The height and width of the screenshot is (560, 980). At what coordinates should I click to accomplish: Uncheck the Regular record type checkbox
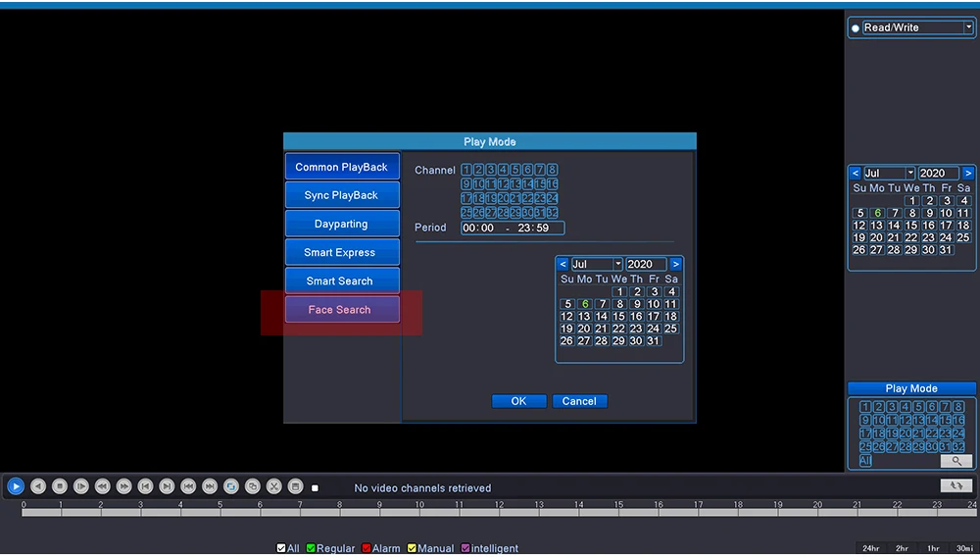click(311, 548)
